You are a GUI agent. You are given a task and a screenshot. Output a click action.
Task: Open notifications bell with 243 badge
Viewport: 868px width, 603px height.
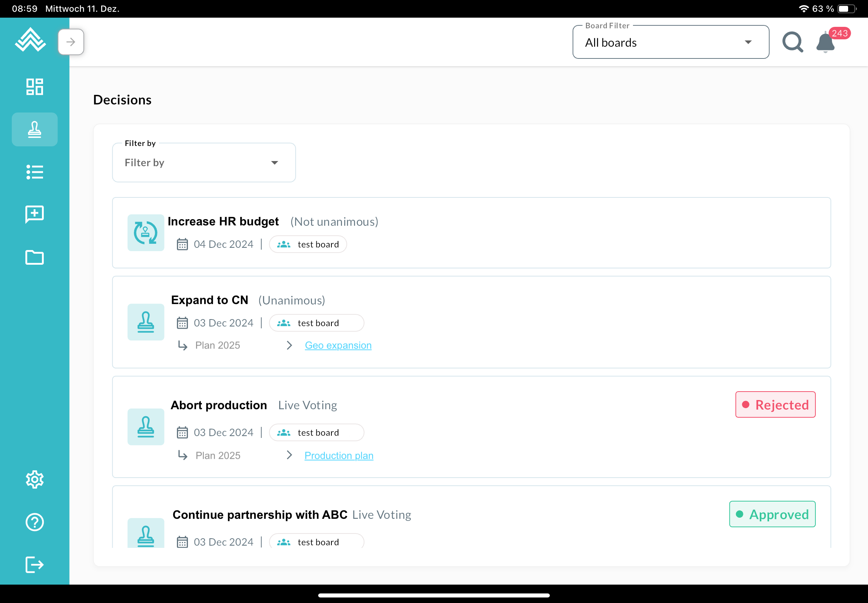coord(825,42)
